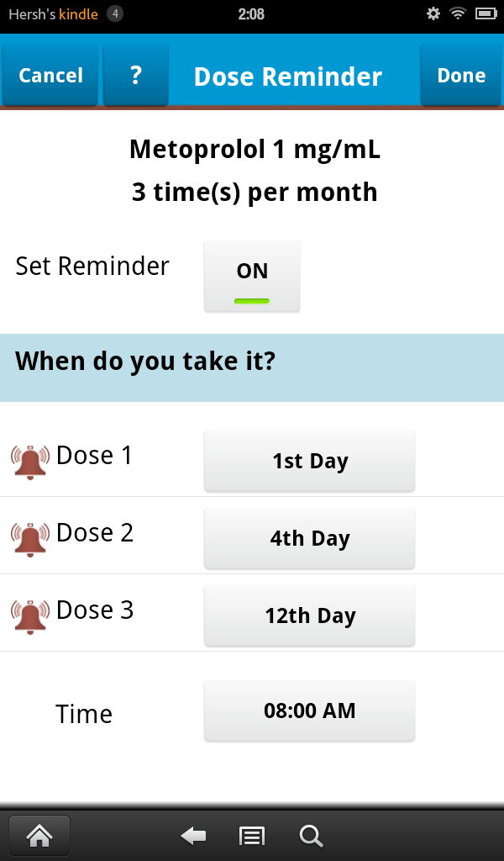Tap the battery icon in the status bar
Image resolution: width=504 pixels, height=861 pixels.
484,13
